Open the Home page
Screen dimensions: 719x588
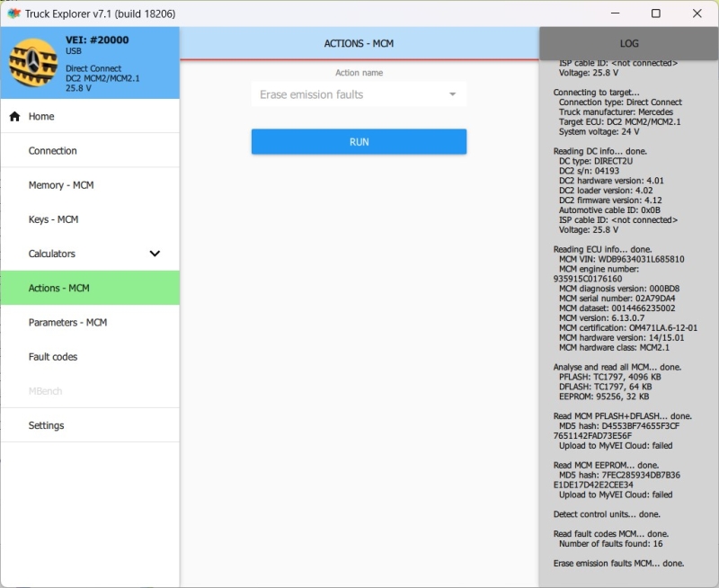click(91, 117)
